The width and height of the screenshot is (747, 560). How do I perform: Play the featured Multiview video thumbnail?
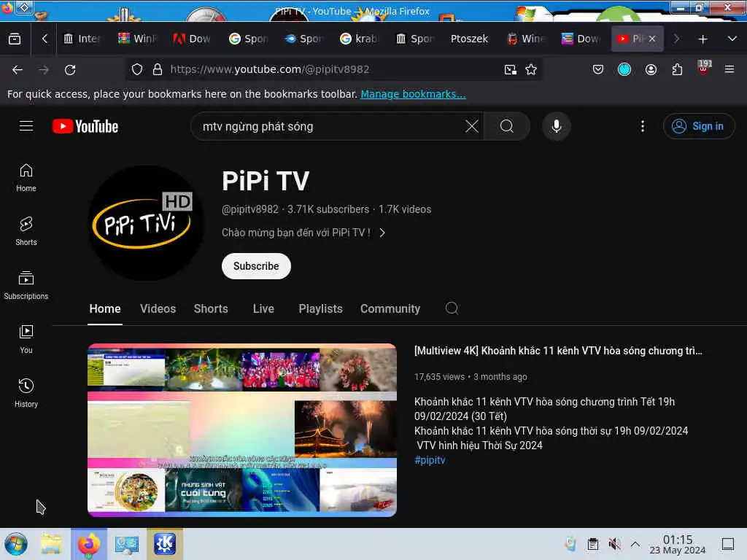[242, 430]
